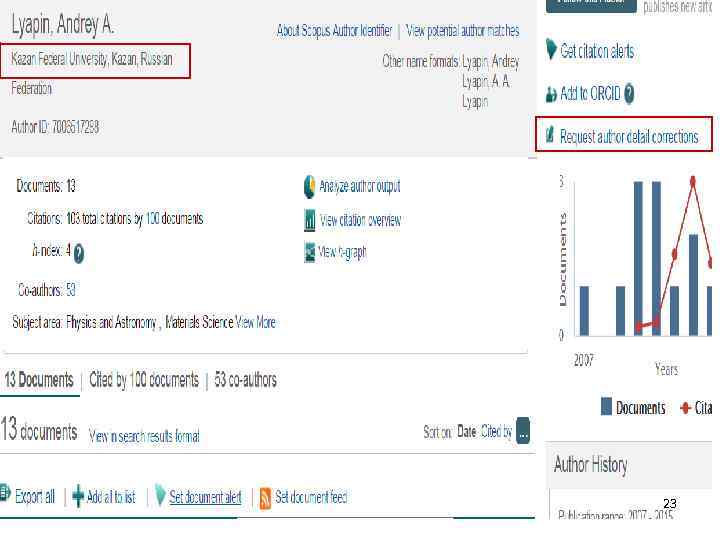Click Add to ORCID link

pyautogui.click(x=590, y=94)
